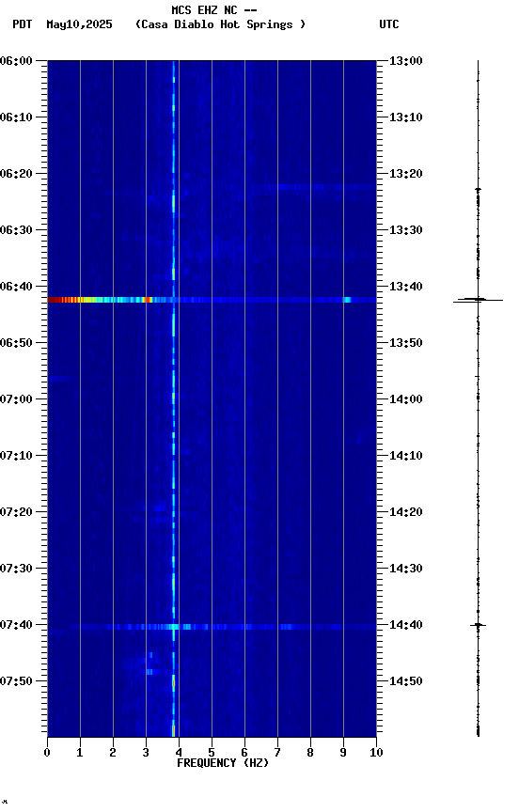This screenshot has height=812, width=519.
Task: Click the '13:40' UTC time label
Action: [x=406, y=287]
